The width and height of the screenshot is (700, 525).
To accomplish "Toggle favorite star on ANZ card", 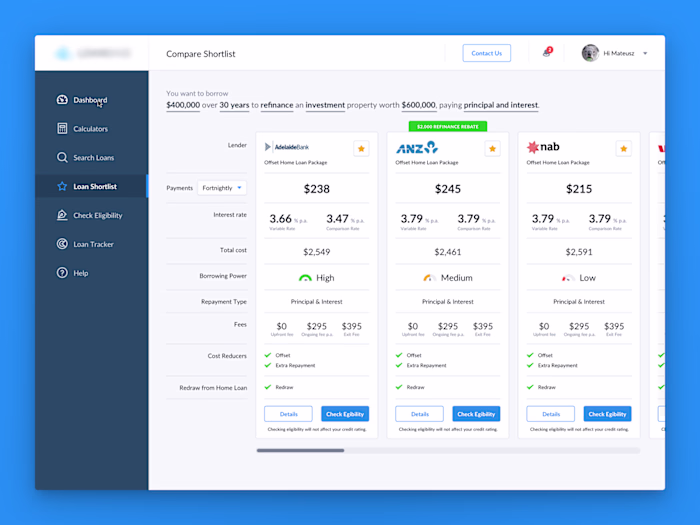I will [492, 149].
